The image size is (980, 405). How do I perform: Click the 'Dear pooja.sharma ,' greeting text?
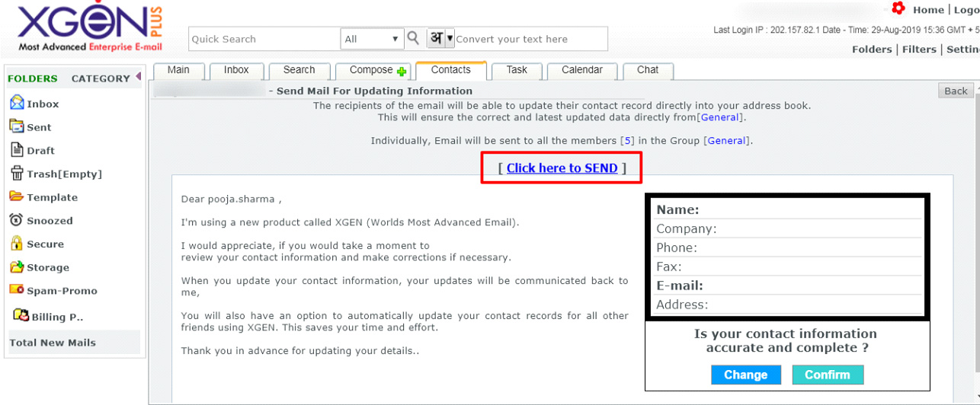(231, 199)
